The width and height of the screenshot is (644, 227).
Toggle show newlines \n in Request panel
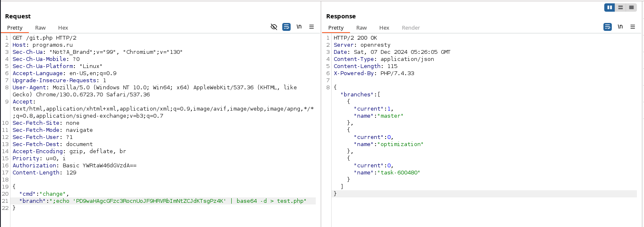point(299,27)
